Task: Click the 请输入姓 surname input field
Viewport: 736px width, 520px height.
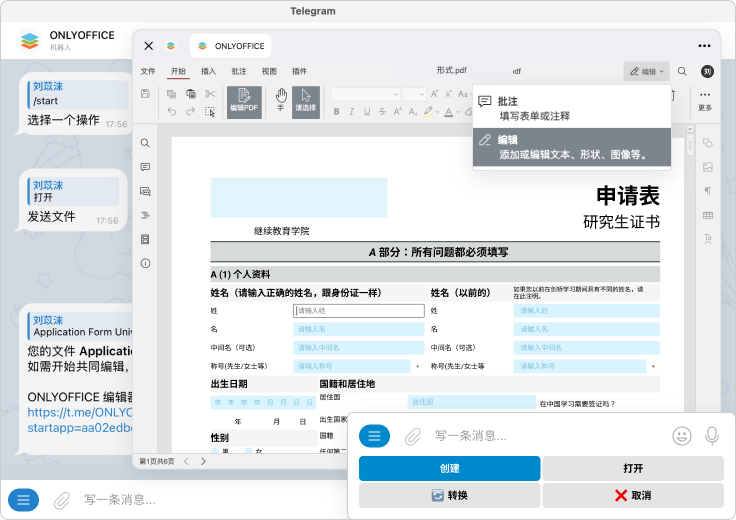Action: [x=359, y=311]
